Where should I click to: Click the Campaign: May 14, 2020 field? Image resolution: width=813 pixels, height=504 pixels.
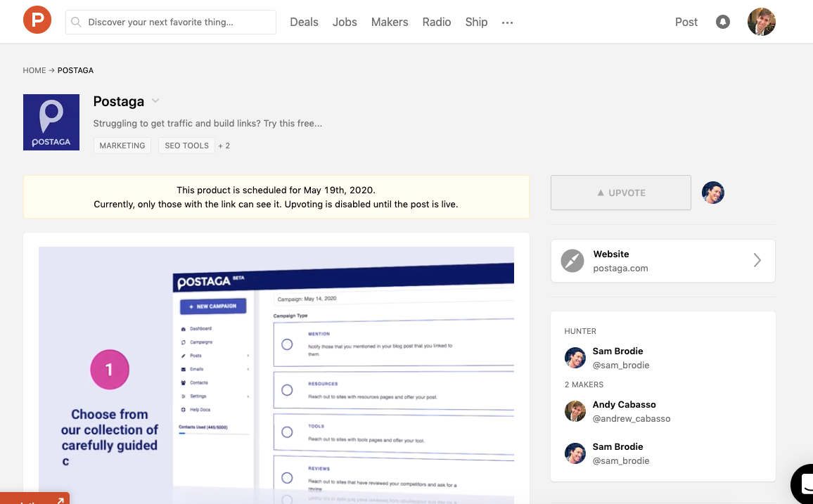[x=393, y=299]
